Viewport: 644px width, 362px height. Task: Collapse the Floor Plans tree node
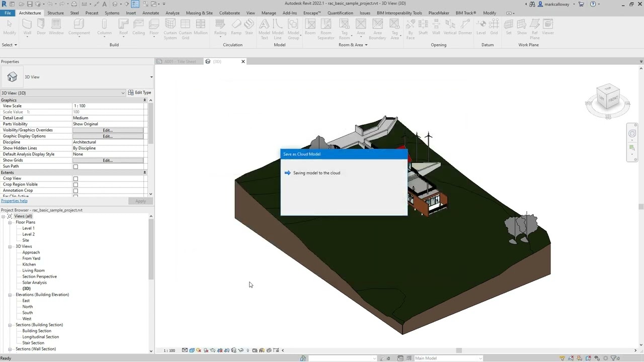tap(10, 222)
